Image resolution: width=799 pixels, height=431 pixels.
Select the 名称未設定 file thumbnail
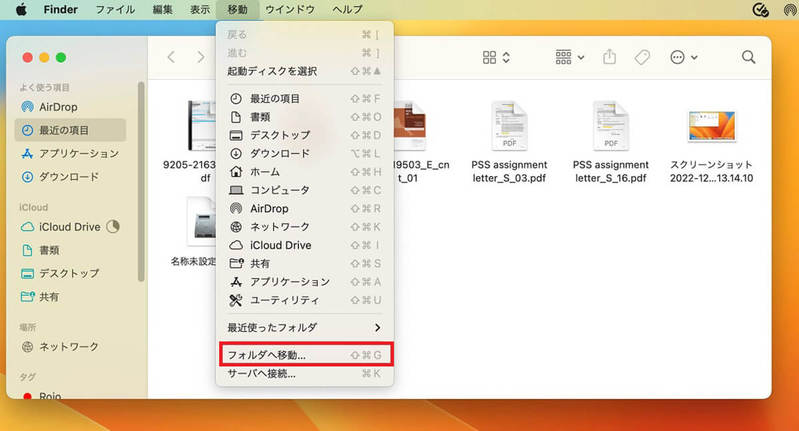pos(202,222)
